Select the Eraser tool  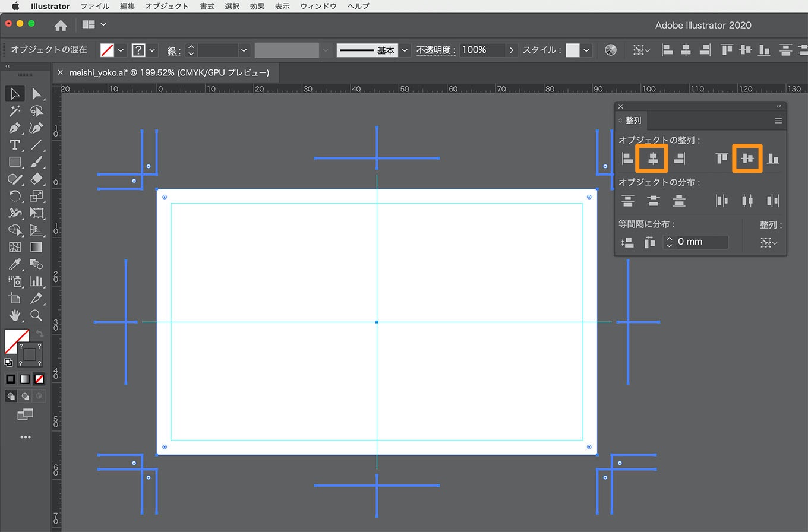pyautogui.click(x=37, y=179)
